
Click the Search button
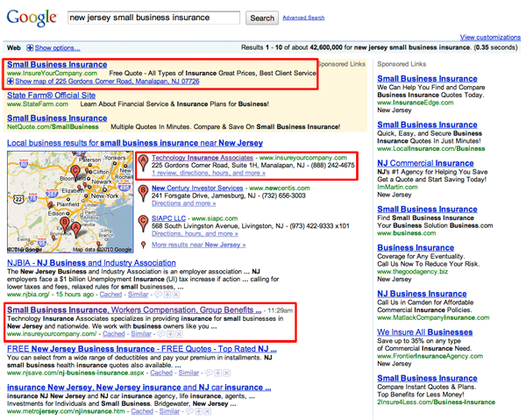point(262,18)
